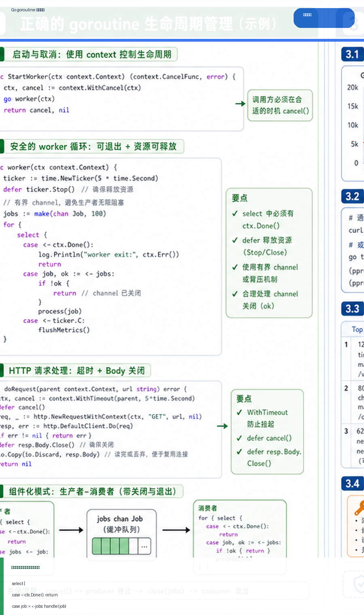Click checkmark beside "WithTimeout 防止挂起"
This screenshot has height=615, width=364.
point(239,412)
